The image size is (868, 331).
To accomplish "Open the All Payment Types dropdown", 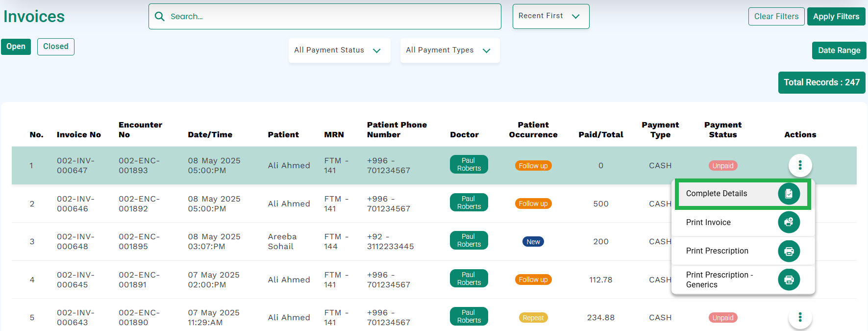I will coord(450,51).
